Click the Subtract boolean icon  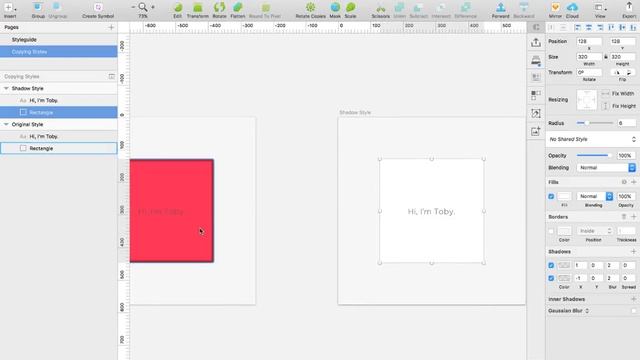[419, 10]
